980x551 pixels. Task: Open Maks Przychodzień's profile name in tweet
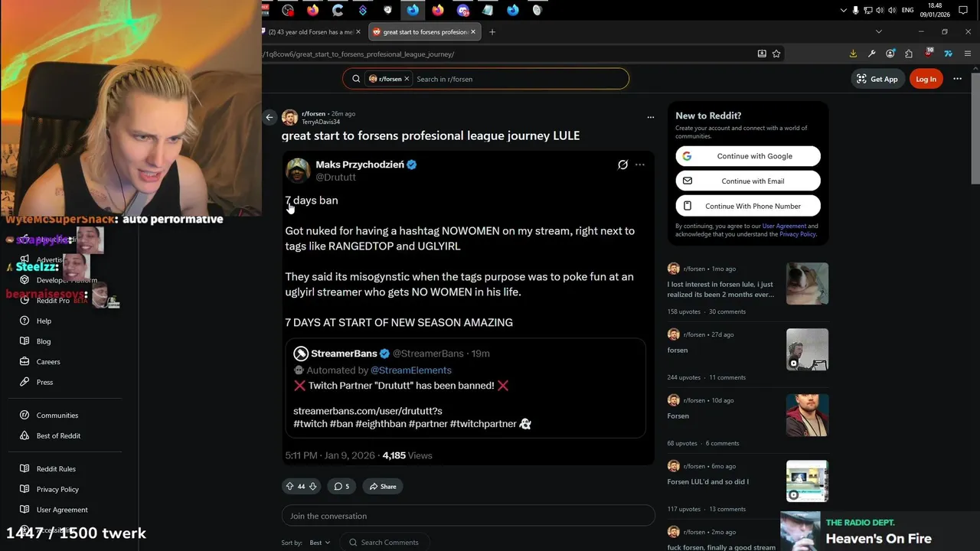click(360, 165)
